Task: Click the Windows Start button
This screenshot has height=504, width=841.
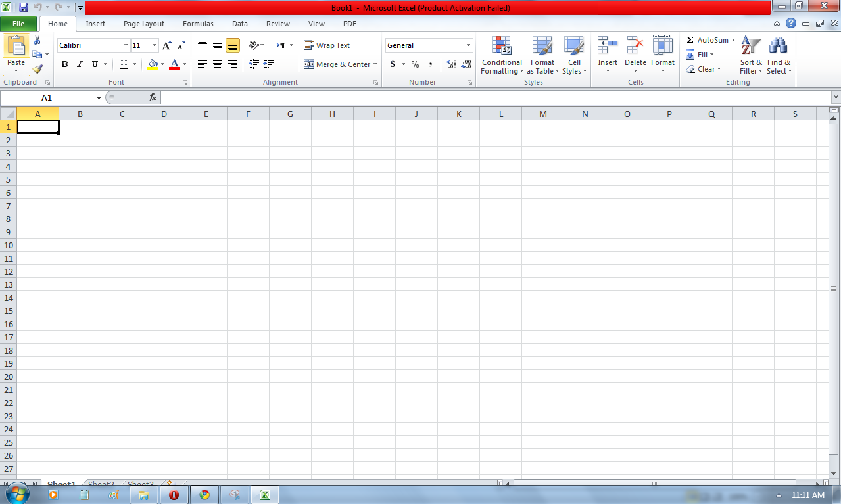Action: click(x=18, y=495)
